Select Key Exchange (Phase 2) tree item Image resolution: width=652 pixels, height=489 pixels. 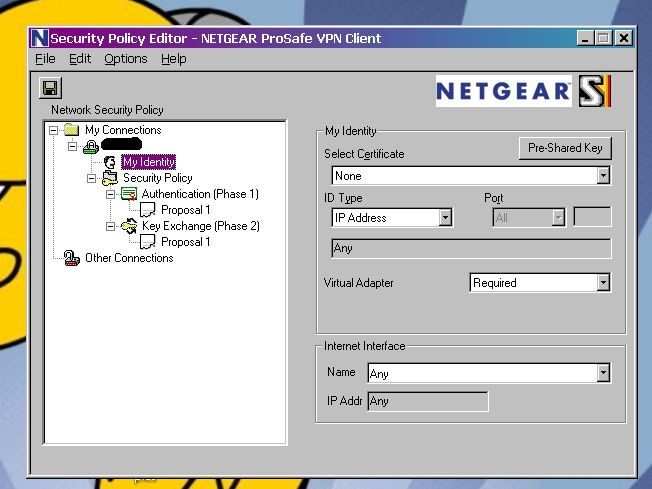click(201, 226)
